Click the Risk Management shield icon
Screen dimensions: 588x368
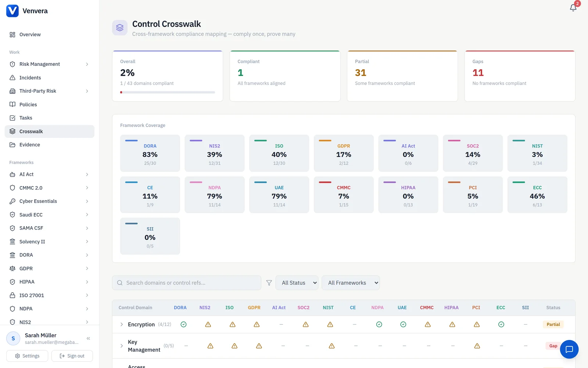click(x=12, y=64)
